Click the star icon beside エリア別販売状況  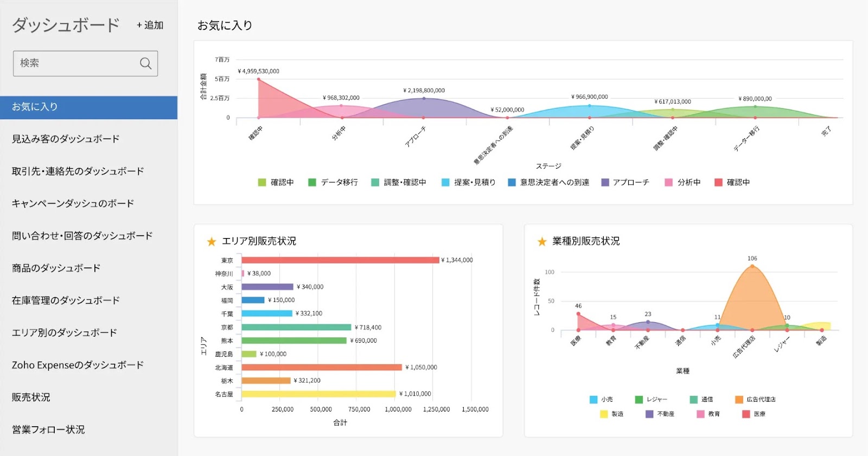(212, 242)
